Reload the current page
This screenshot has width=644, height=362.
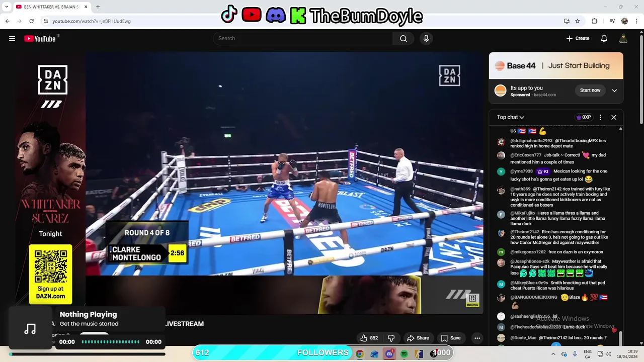click(x=32, y=21)
